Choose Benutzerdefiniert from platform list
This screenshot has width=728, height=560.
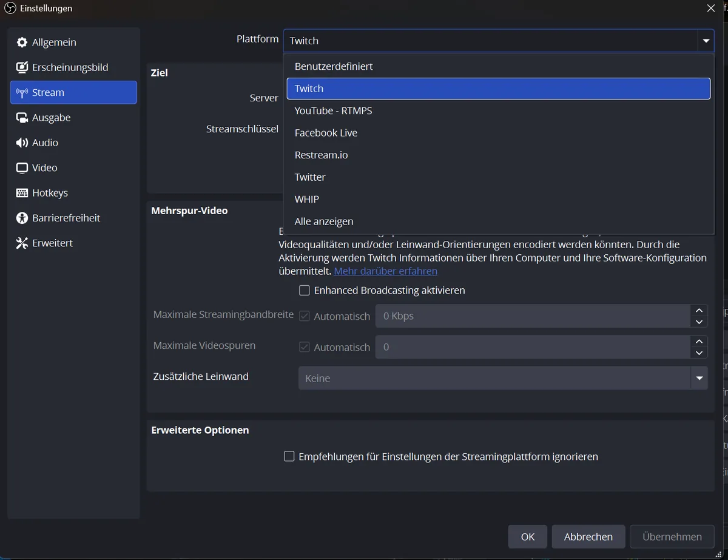click(x=498, y=66)
